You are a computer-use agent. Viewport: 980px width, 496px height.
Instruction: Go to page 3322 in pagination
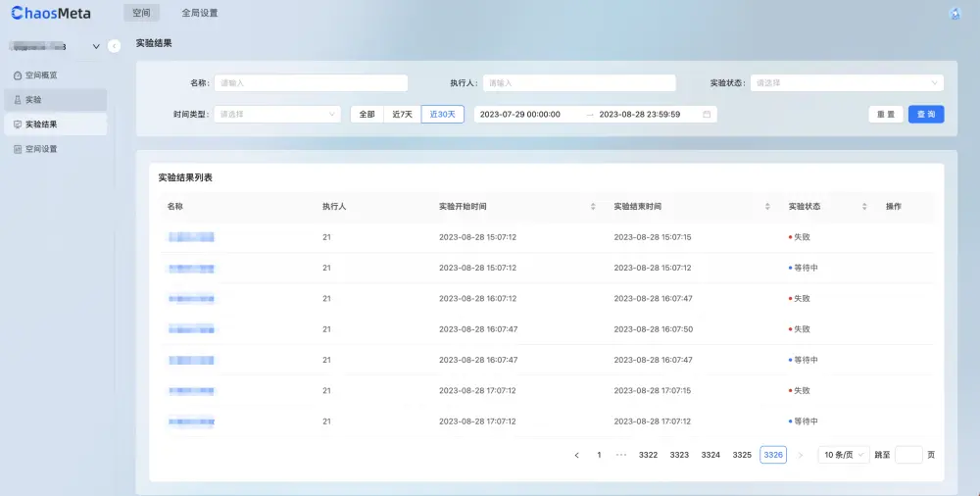tap(648, 455)
